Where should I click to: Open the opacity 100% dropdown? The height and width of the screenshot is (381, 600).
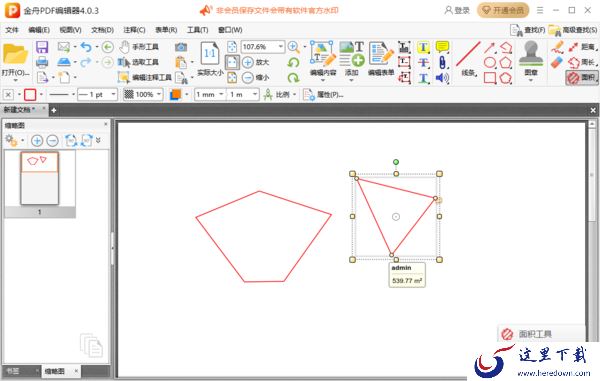159,94
